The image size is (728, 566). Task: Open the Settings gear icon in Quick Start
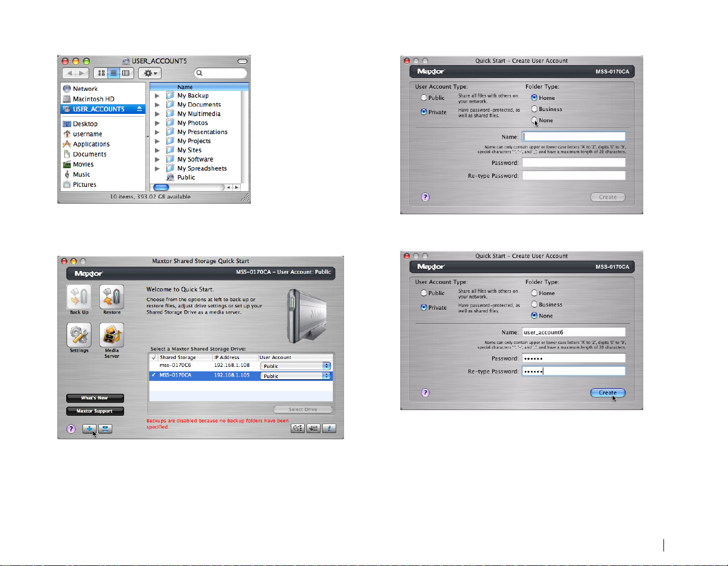[x=79, y=335]
